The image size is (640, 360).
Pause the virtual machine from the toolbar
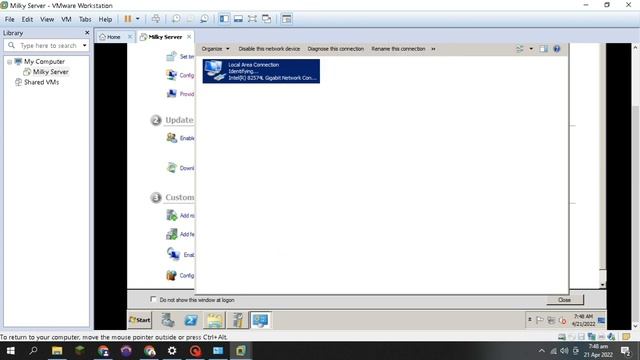pos(128,19)
